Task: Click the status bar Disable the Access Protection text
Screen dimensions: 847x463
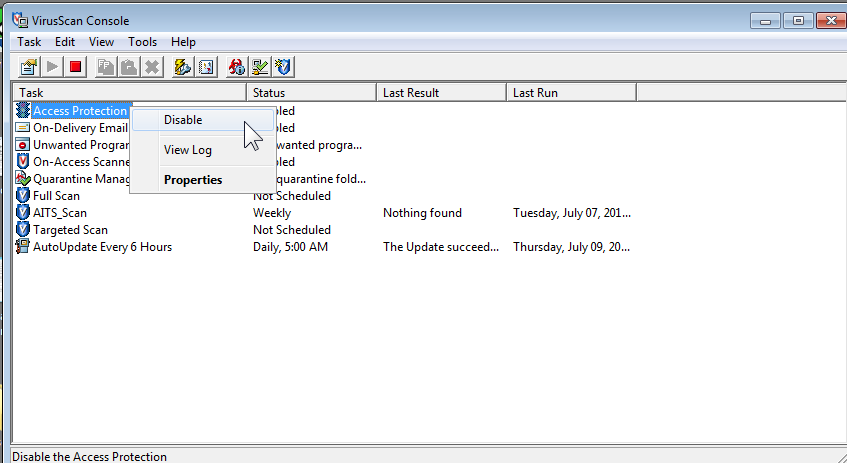Action: click(x=89, y=457)
